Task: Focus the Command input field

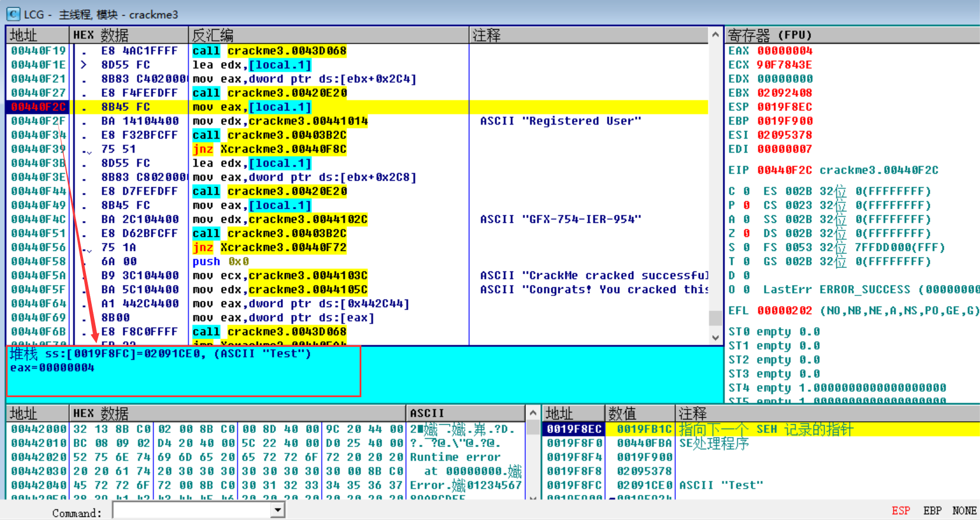Action: click(x=192, y=511)
